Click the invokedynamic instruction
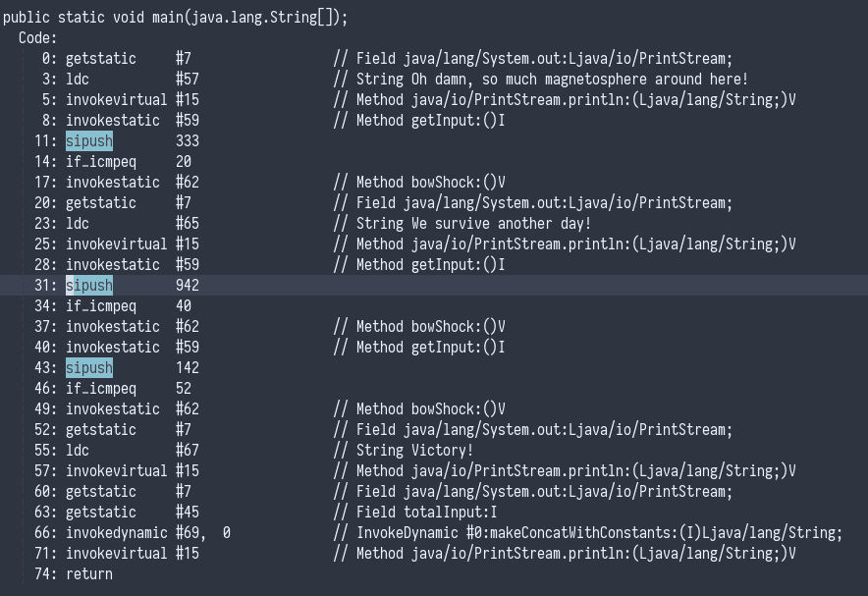The height and width of the screenshot is (596, 868). point(113,532)
